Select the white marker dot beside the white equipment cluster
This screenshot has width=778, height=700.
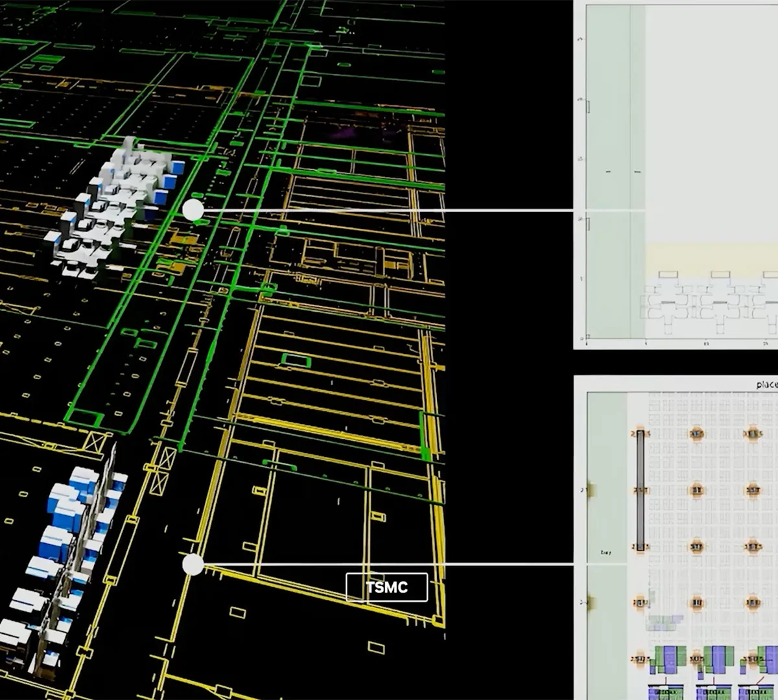click(193, 210)
